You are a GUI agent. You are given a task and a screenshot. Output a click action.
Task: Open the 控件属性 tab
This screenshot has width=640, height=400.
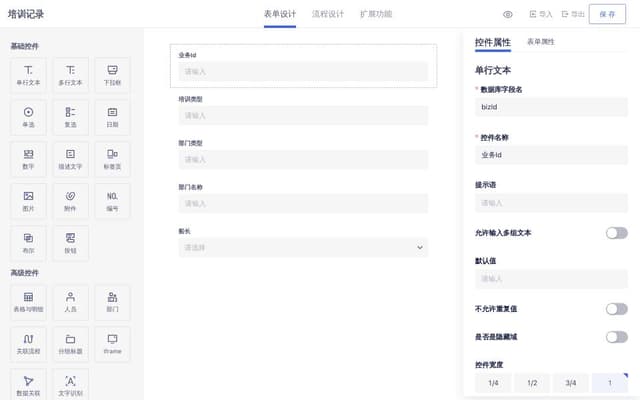tap(493, 42)
